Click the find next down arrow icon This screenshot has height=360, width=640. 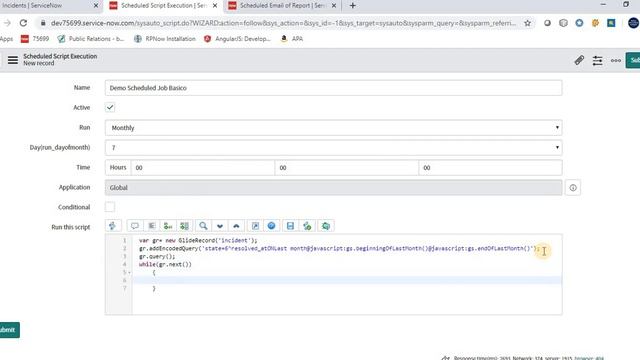[x=220, y=226]
